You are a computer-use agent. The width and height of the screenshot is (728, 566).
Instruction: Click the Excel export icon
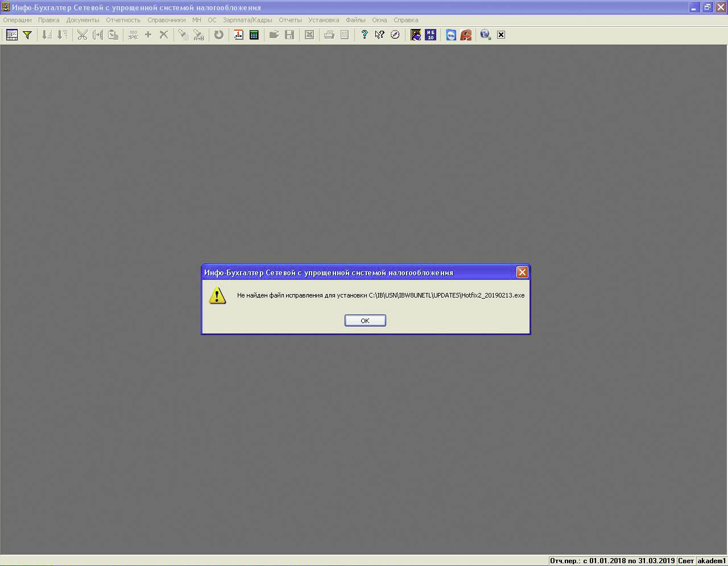[309, 35]
